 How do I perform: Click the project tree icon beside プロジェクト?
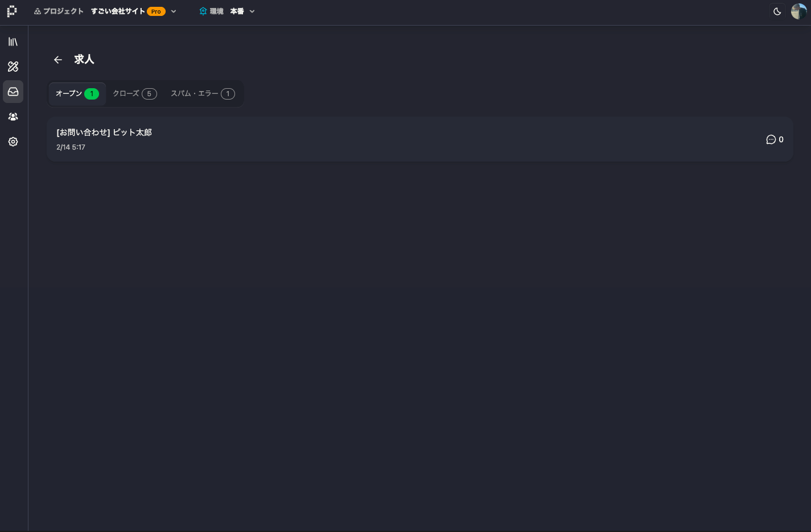38,11
